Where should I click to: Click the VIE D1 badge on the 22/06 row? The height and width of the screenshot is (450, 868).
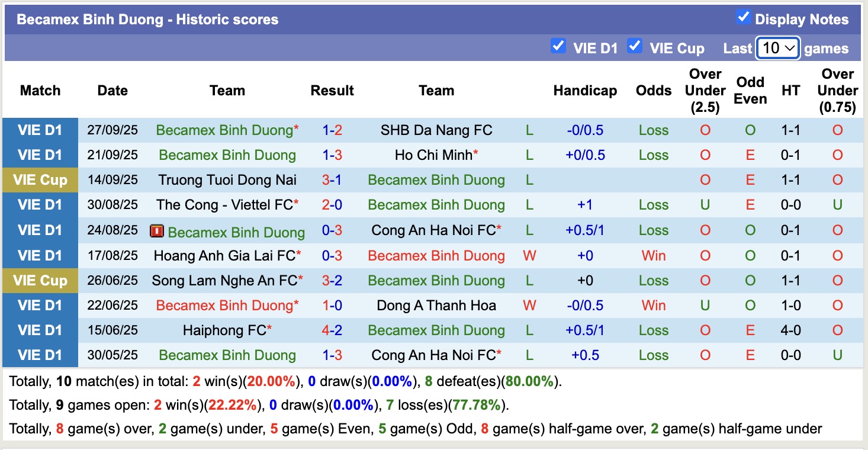click(x=40, y=306)
